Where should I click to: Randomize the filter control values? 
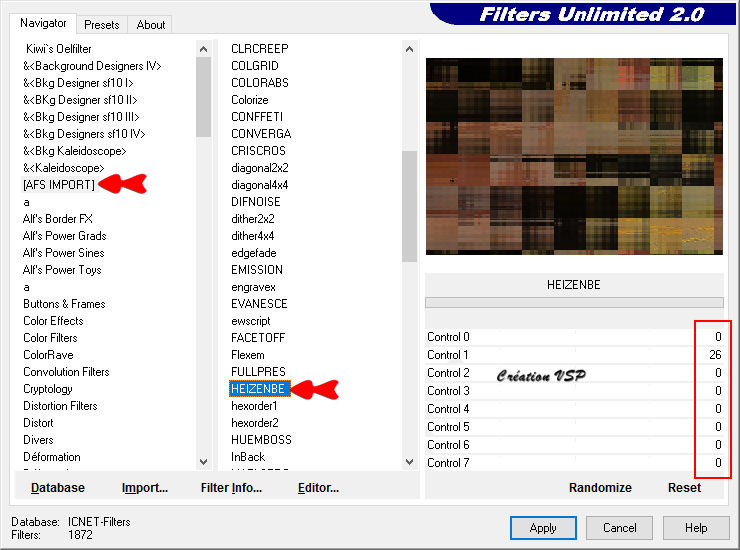[600, 488]
